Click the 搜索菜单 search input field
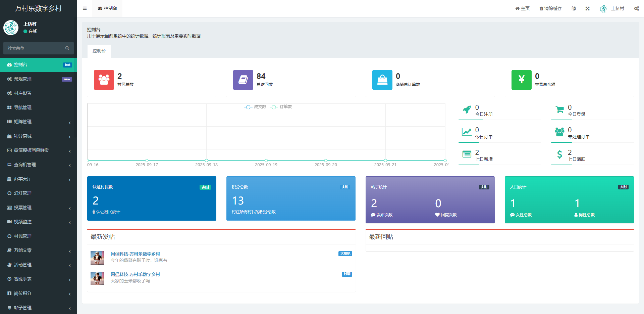This screenshot has height=314, width=644. click(34, 48)
